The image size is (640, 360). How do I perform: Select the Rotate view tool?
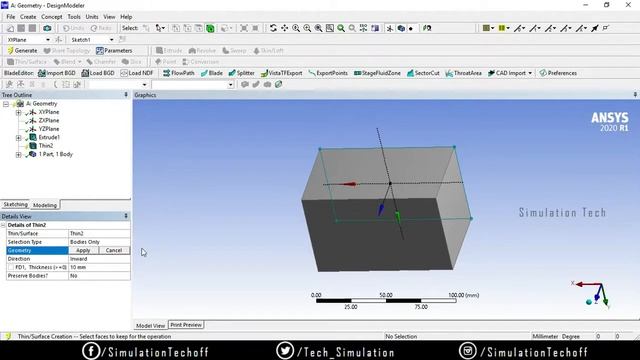click(x=273, y=28)
